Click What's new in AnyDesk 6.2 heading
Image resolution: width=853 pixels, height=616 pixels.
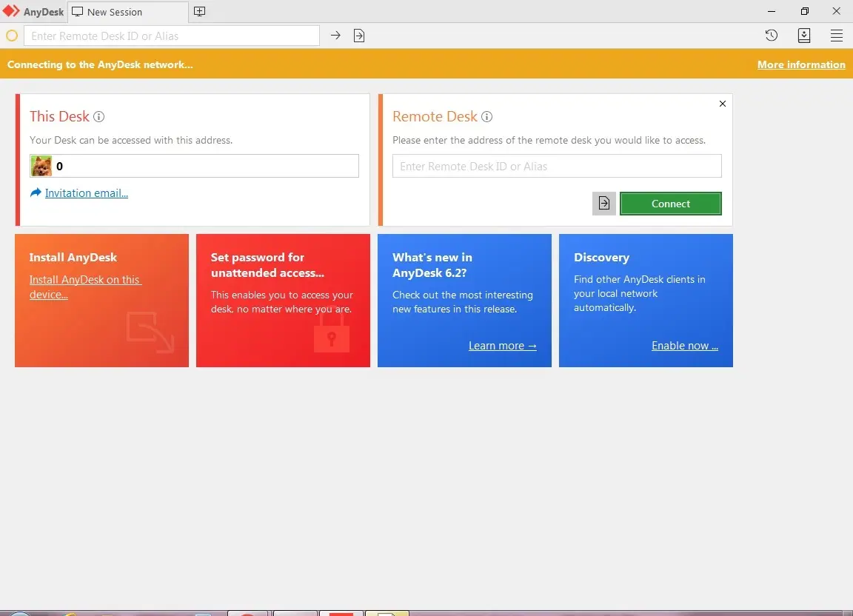tap(432, 265)
